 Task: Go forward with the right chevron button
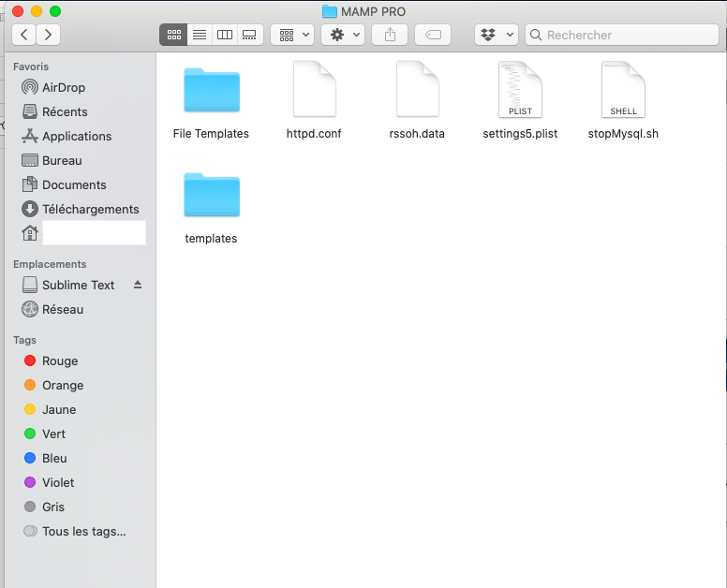tap(48, 35)
